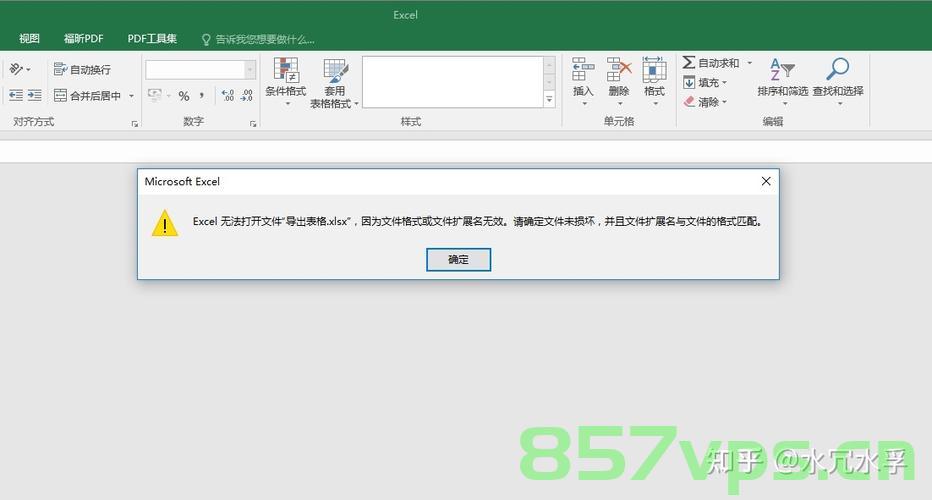Click the cell styles gallery box
The image size is (932, 500).
click(453, 82)
